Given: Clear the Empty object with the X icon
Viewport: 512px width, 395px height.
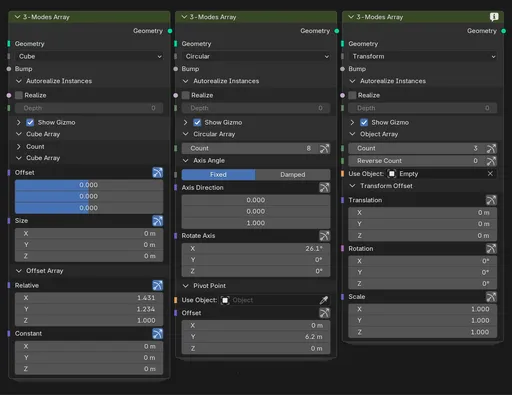Looking at the screenshot, I should pyautogui.click(x=490, y=174).
